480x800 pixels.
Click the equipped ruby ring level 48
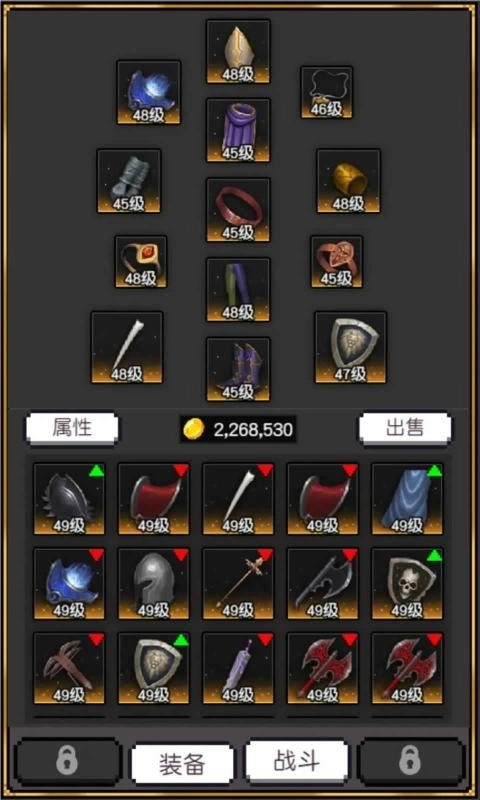click(x=141, y=262)
